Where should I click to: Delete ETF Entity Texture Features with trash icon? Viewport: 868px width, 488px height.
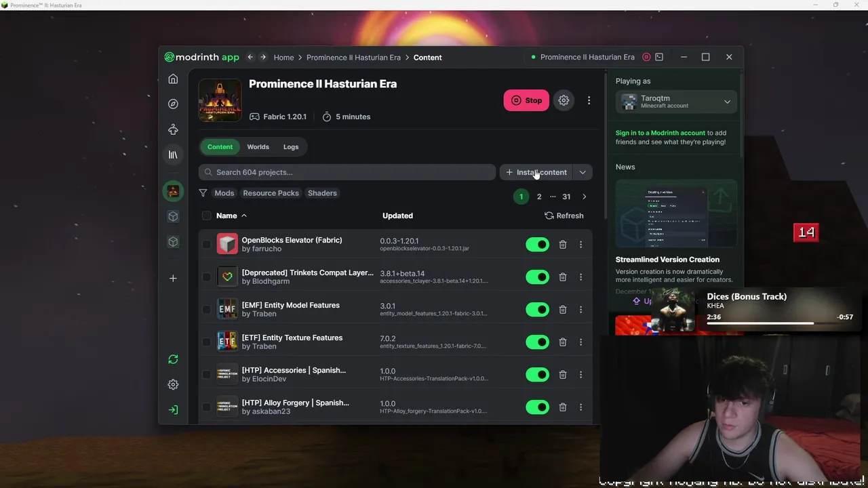click(562, 342)
